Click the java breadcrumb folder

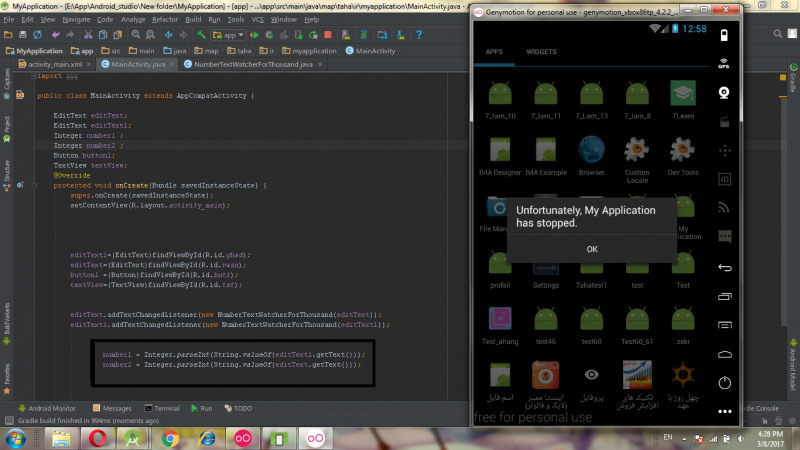[175, 51]
